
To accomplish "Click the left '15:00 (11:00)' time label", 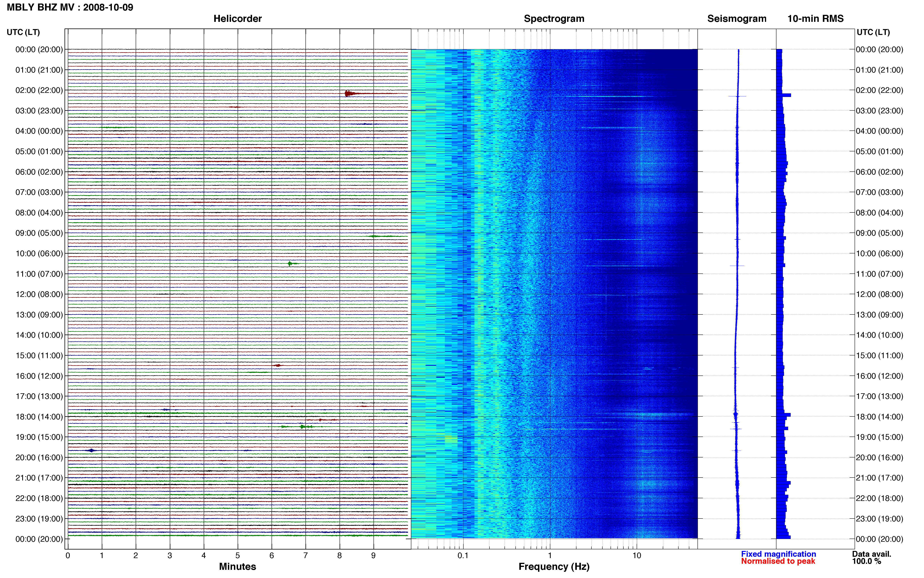I will point(39,355).
